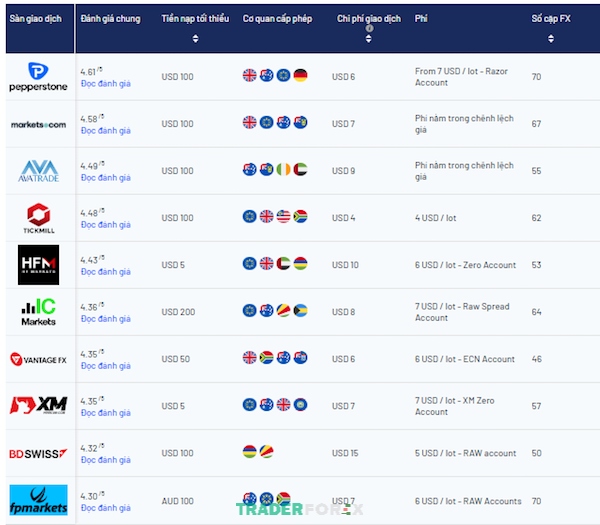This screenshot has width=600, height=525.
Task: Open Vantage FX's Đọc đánh giá link
Action: tap(106, 366)
